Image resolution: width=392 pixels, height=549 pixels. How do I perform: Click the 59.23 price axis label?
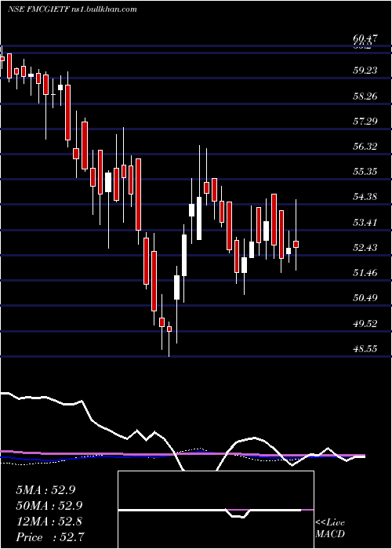365,71
